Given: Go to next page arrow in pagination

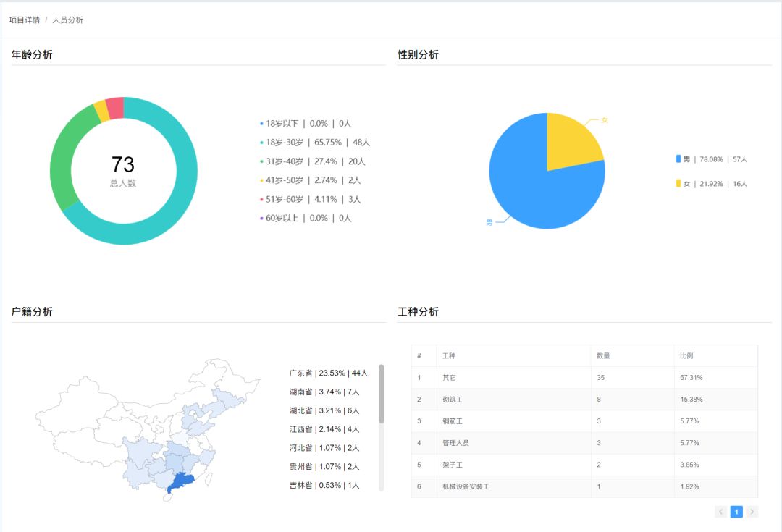Looking at the screenshot, I should click(x=752, y=512).
